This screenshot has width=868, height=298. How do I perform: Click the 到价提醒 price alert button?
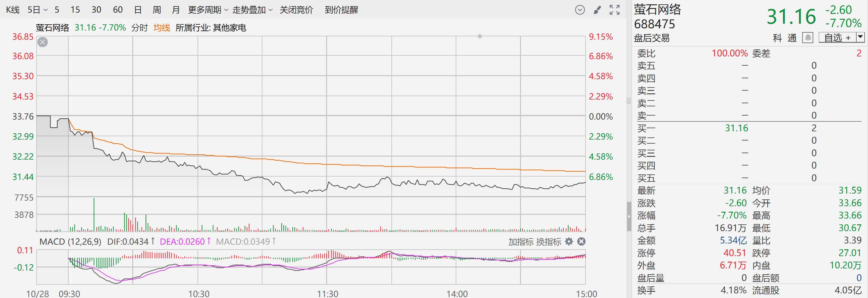click(341, 10)
